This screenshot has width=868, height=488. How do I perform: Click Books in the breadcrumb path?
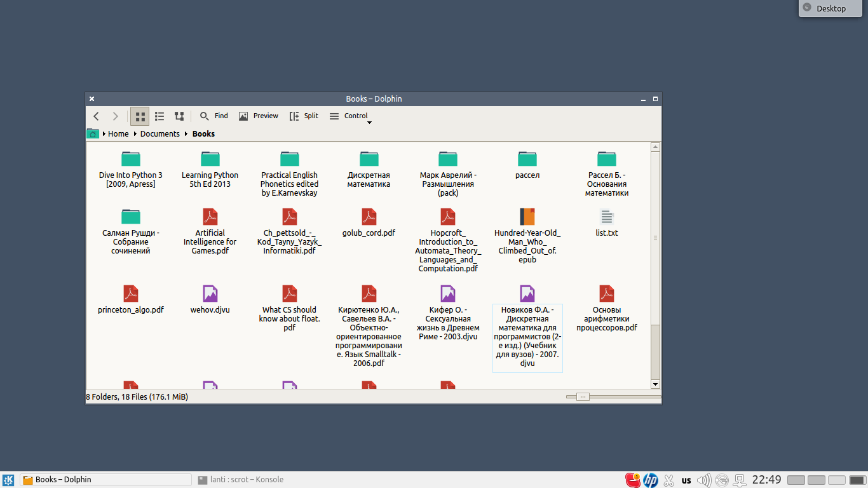pyautogui.click(x=203, y=134)
